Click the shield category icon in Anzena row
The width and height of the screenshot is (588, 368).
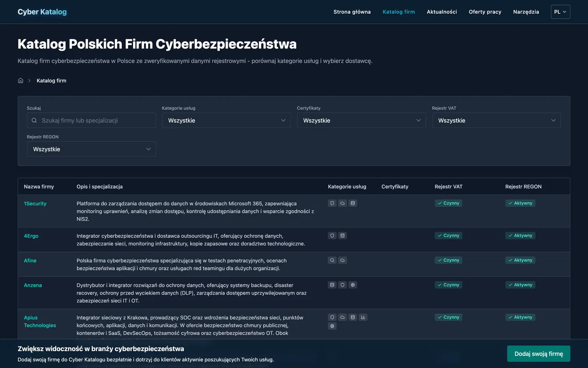[x=343, y=285]
